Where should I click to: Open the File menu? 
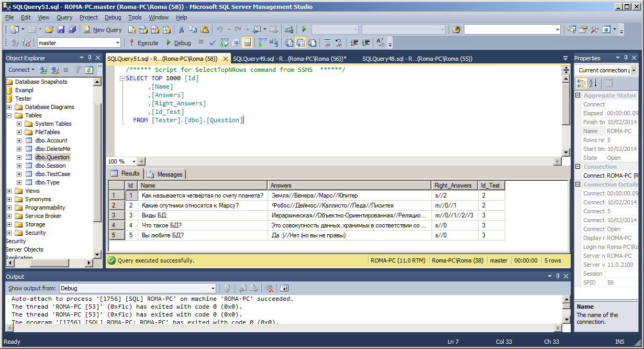(x=9, y=17)
